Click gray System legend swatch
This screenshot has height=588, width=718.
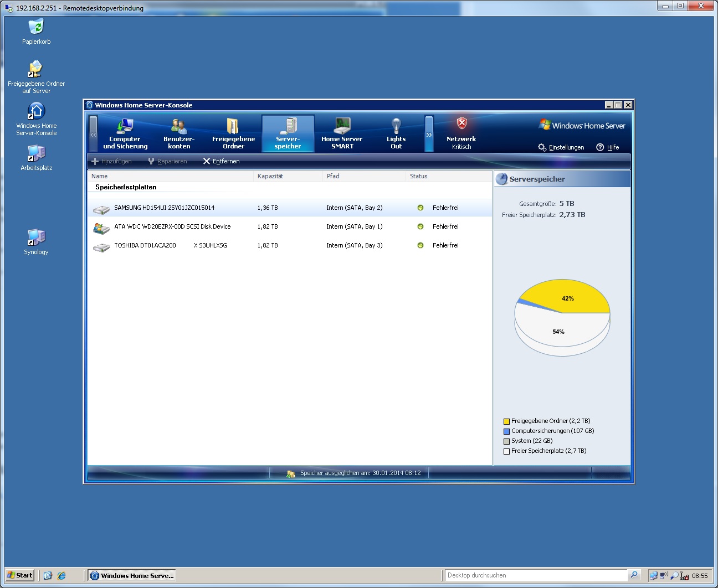[506, 441]
